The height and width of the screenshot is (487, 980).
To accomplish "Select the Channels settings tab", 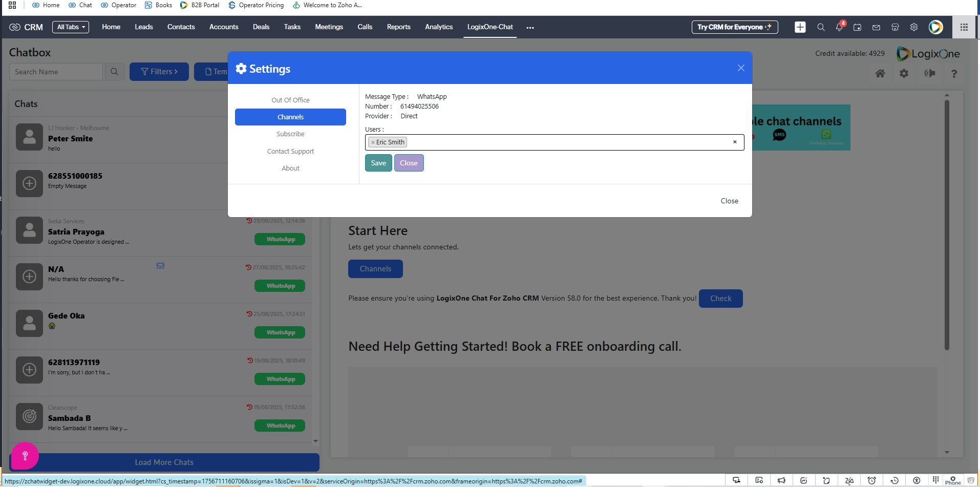I will 290,117.
